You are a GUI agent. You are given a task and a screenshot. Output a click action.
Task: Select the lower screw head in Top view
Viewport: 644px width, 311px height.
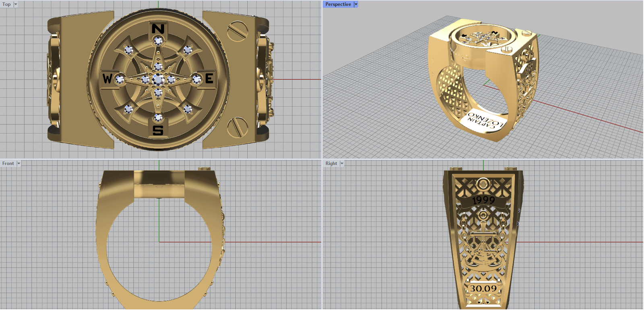pyautogui.click(x=237, y=127)
